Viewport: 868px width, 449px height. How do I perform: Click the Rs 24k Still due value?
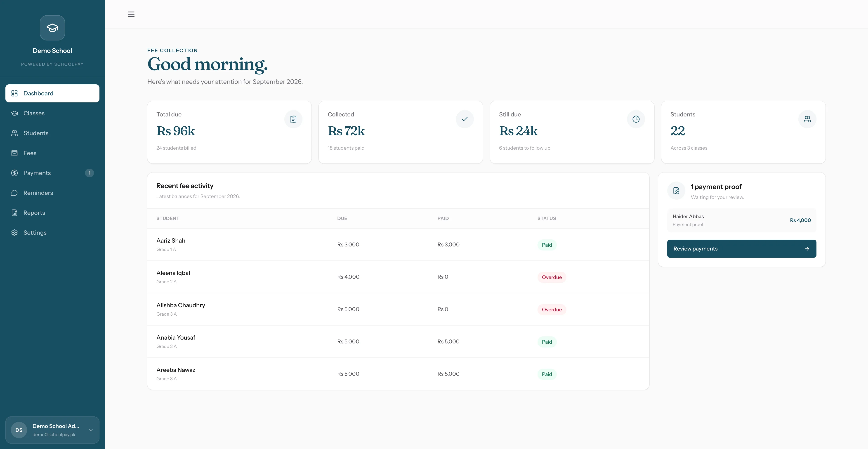518,131
